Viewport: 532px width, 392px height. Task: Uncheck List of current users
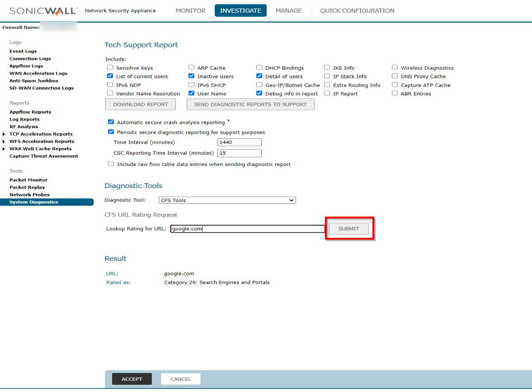point(110,76)
